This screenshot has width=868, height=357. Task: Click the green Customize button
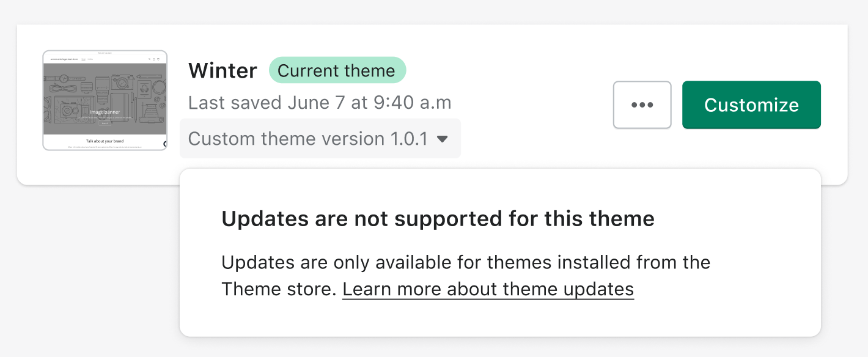751,105
